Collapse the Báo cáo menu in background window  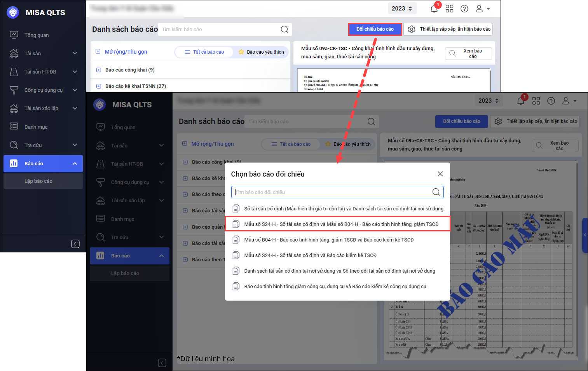[75, 163]
